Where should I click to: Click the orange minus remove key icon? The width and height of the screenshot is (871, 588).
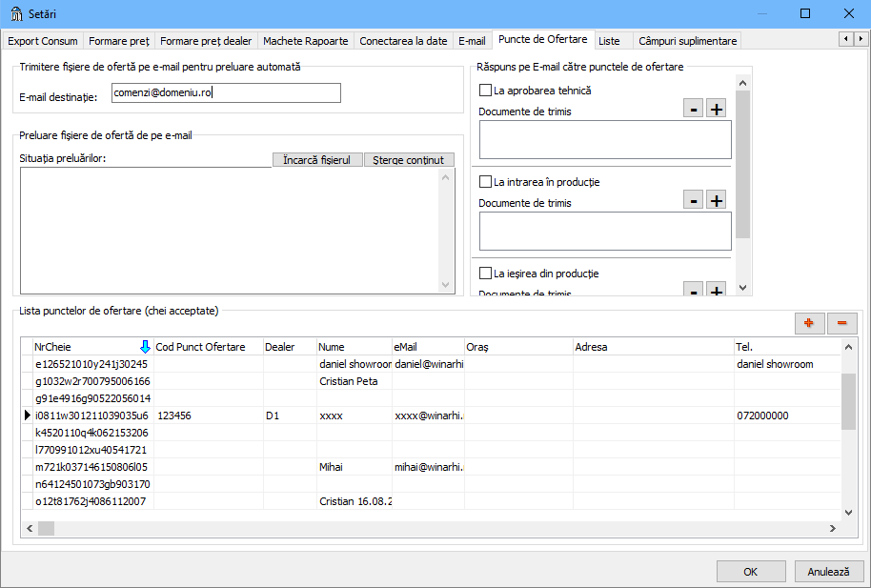click(842, 323)
